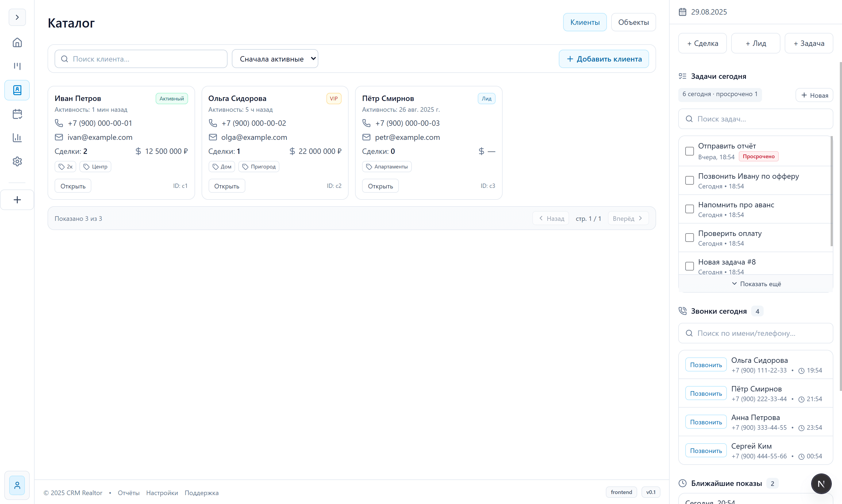
Task: Open the kanban pipeline sidebar icon
Action: tap(17, 66)
